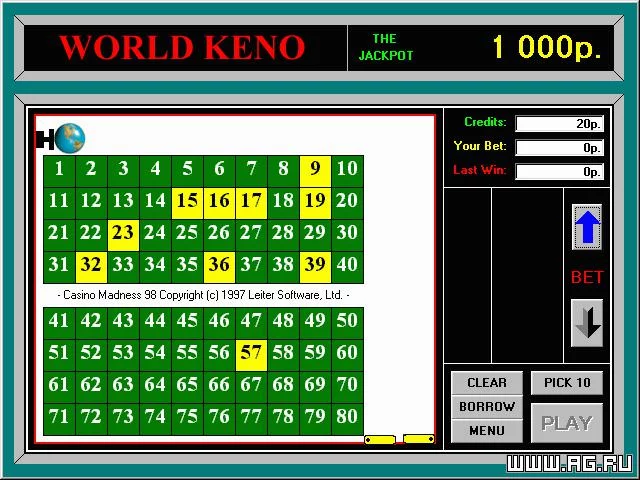
Task: Choose number 31 on the board
Action: coord(59,267)
